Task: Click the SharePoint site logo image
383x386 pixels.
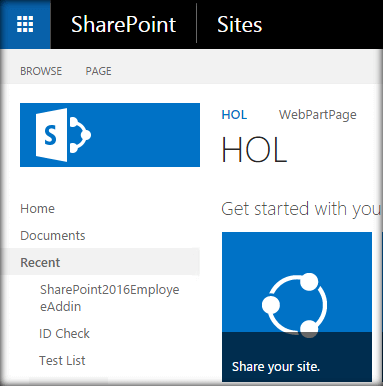Action: click(x=110, y=135)
